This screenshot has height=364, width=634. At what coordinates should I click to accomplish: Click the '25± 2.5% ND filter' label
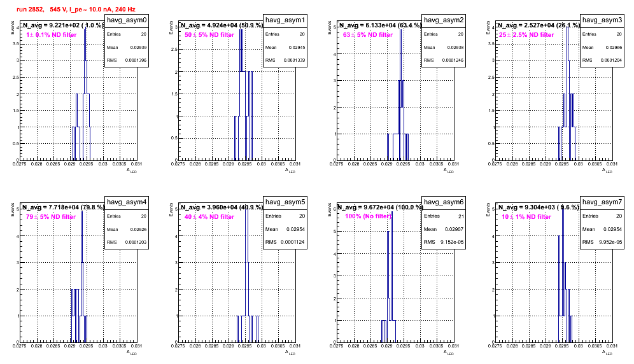[x=526, y=35]
